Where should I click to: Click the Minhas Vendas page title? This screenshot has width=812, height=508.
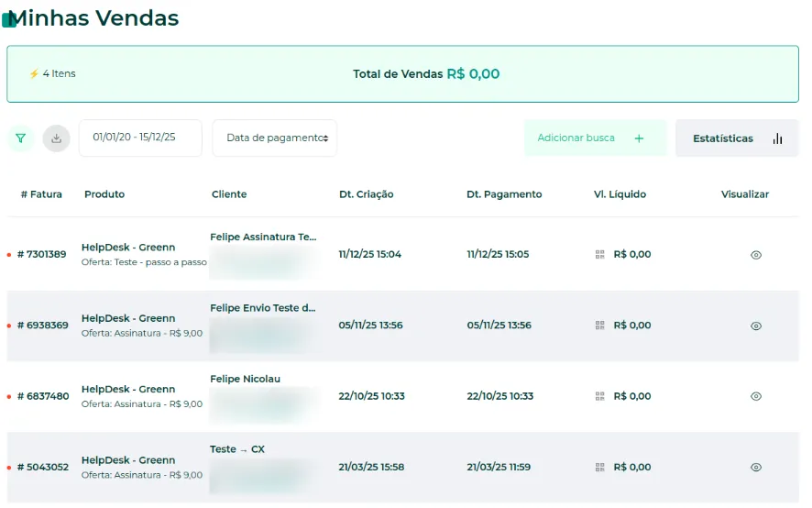93,18
